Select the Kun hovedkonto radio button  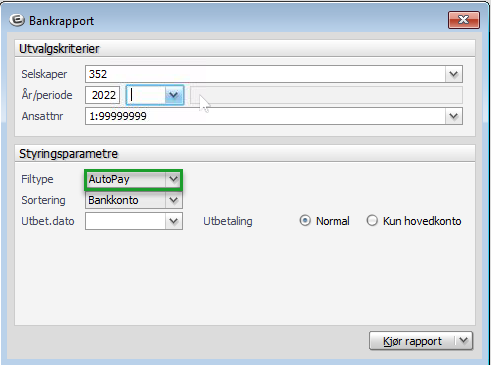click(372, 221)
